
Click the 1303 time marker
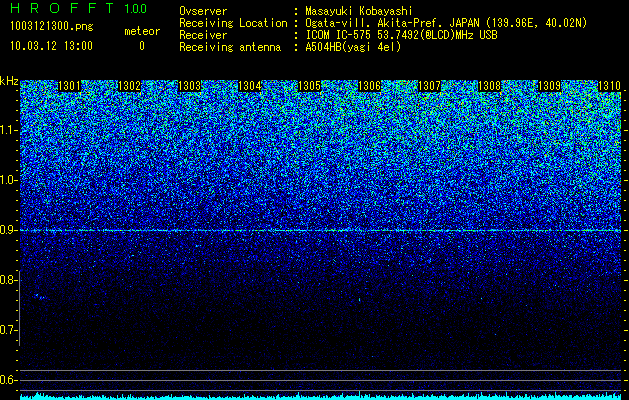[189, 86]
